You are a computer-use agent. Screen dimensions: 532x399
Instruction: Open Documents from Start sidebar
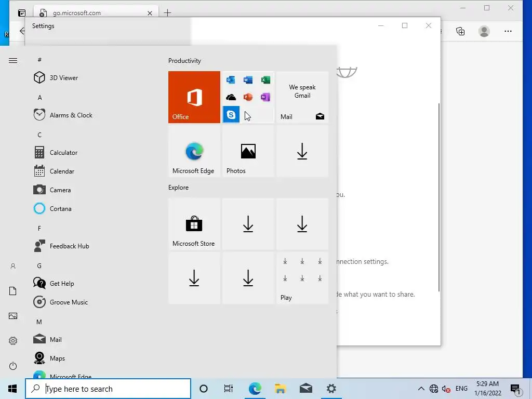[x=13, y=291]
